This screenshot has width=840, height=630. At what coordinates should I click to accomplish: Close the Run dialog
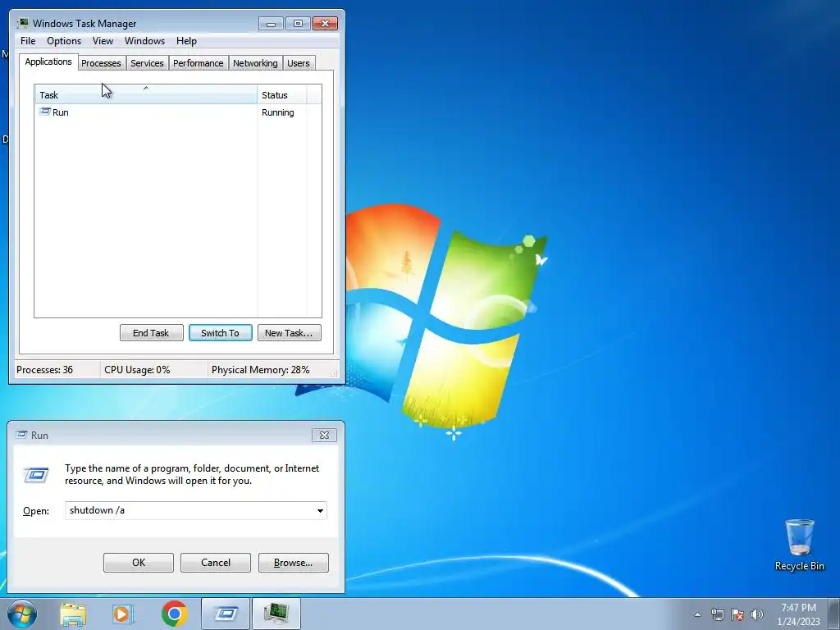click(x=324, y=435)
